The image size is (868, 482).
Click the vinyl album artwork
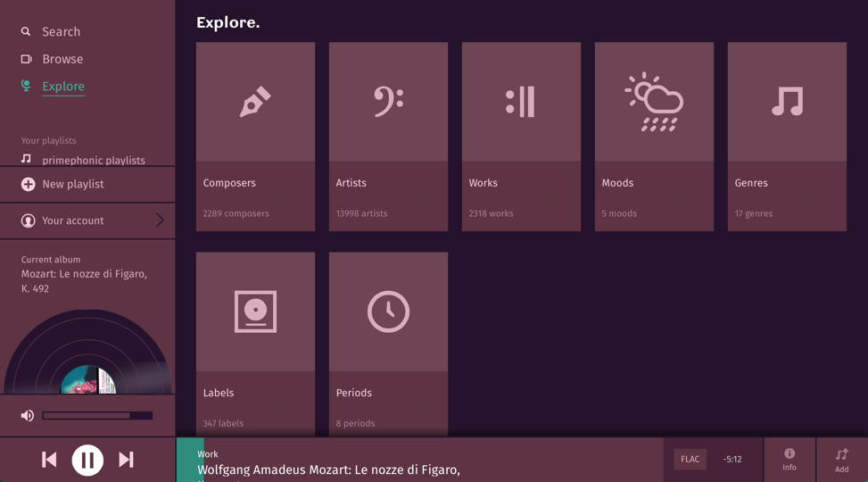coord(87,352)
